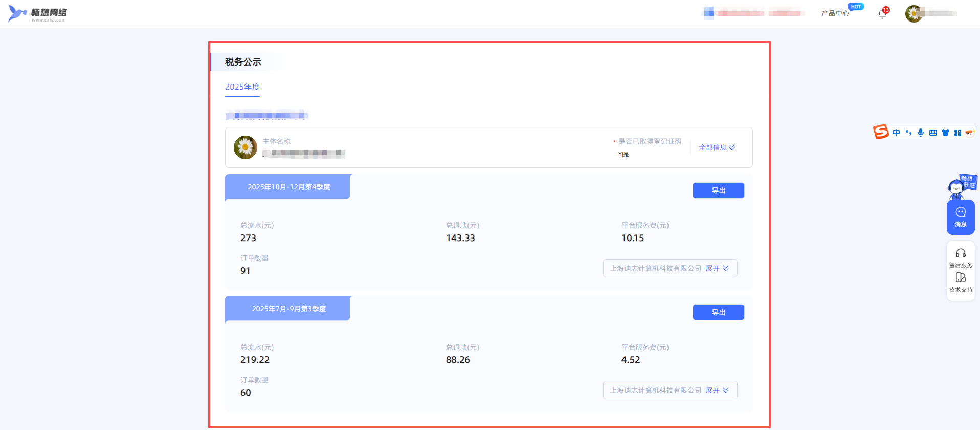Export the July-September Q3 data
Image resolution: width=980 pixels, height=430 pixels.
(x=718, y=312)
